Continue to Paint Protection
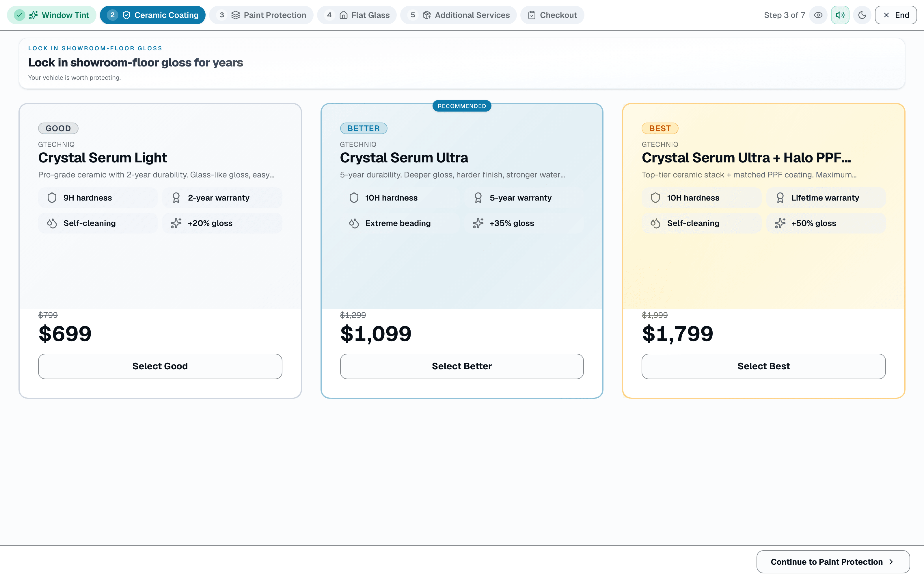 833,562
